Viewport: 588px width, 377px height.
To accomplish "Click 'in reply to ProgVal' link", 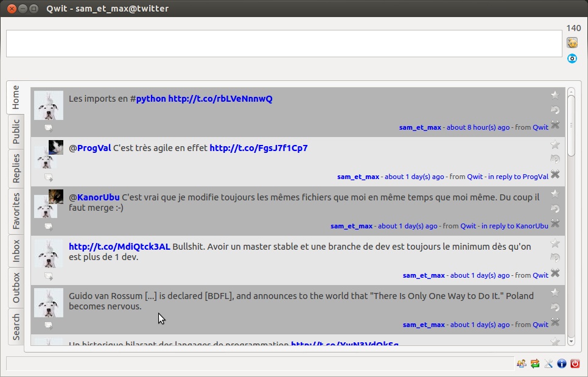I will pos(518,177).
